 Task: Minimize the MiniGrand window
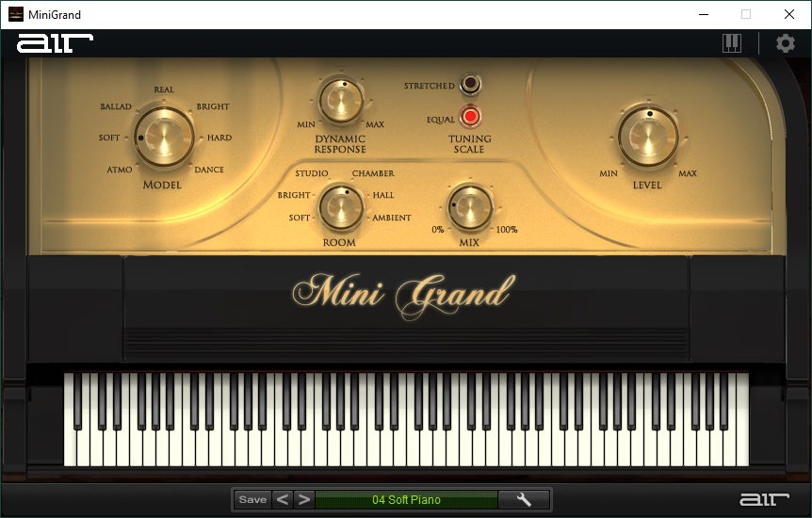tap(704, 14)
